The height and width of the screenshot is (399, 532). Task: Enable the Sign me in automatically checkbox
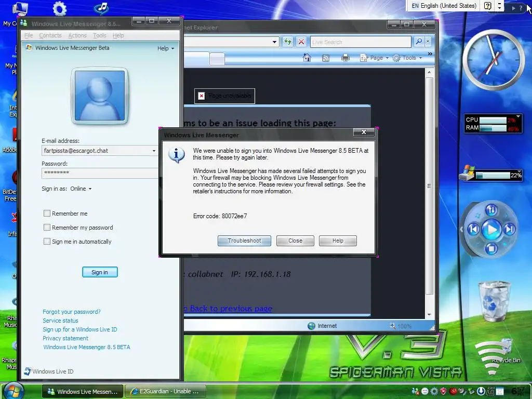(47, 241)
